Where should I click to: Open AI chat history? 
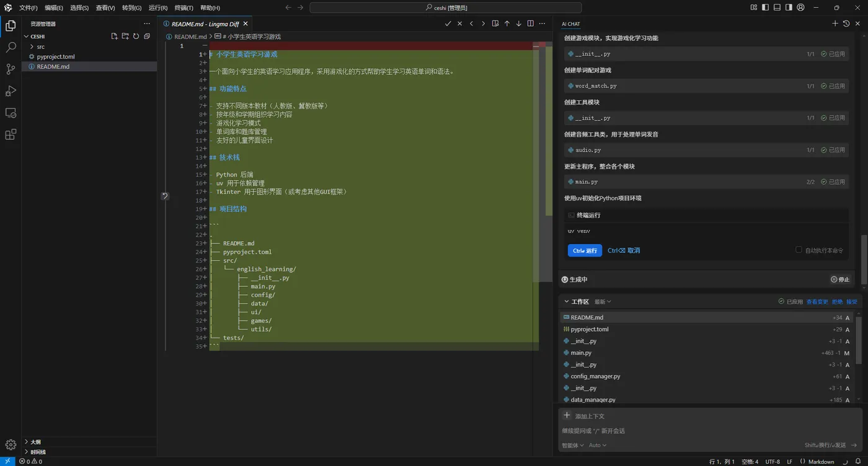tap(846, 24)
